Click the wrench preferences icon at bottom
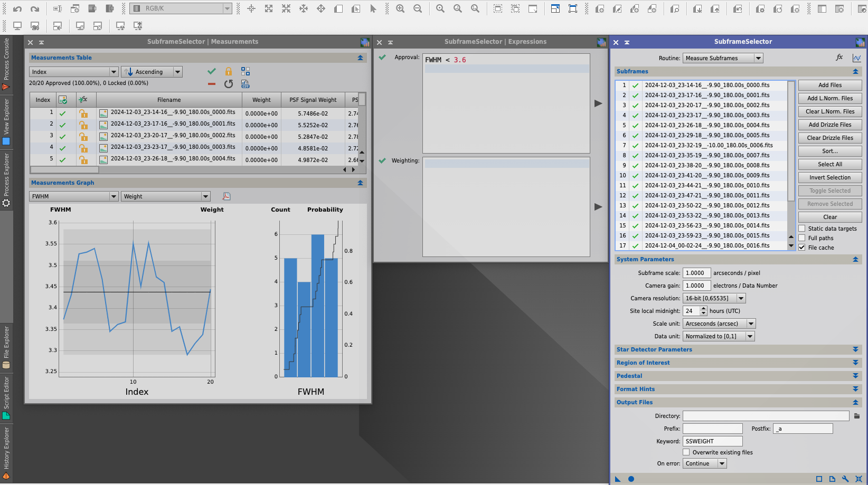Screen dimensions: 868x485 [x=845, y=479]
